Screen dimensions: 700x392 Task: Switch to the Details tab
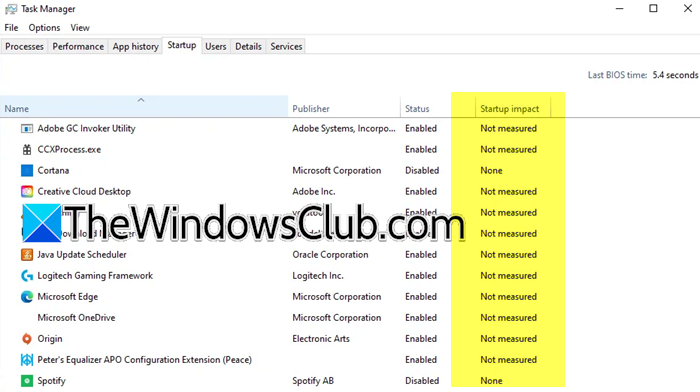(x=248, y=46)
